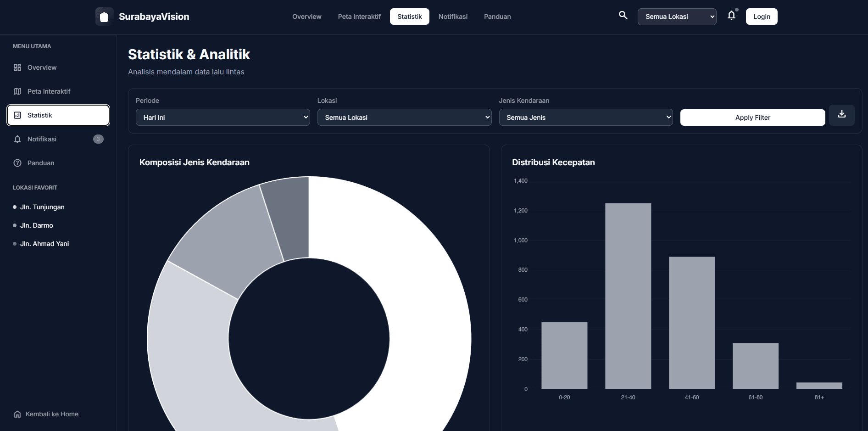The width and height of the screenshot is (868, 431).
Task: Open the Periode dropdown showing Hari Ini
Action: coord(223,117)
